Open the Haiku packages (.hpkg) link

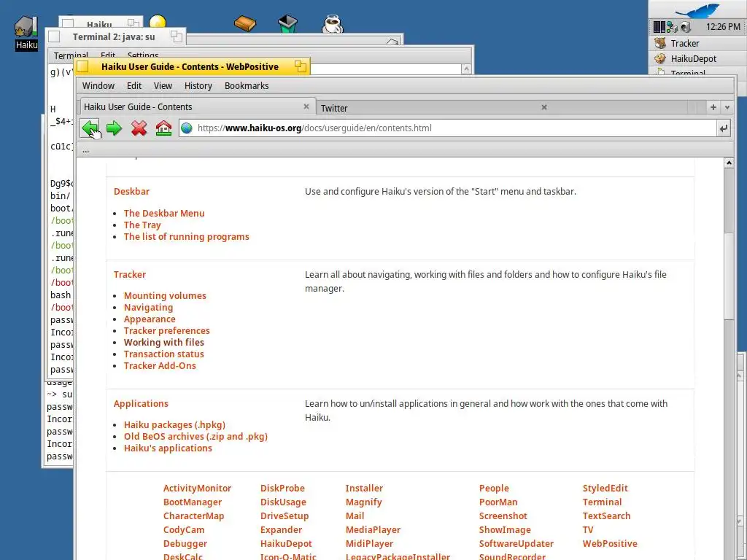tap(174, 425)
